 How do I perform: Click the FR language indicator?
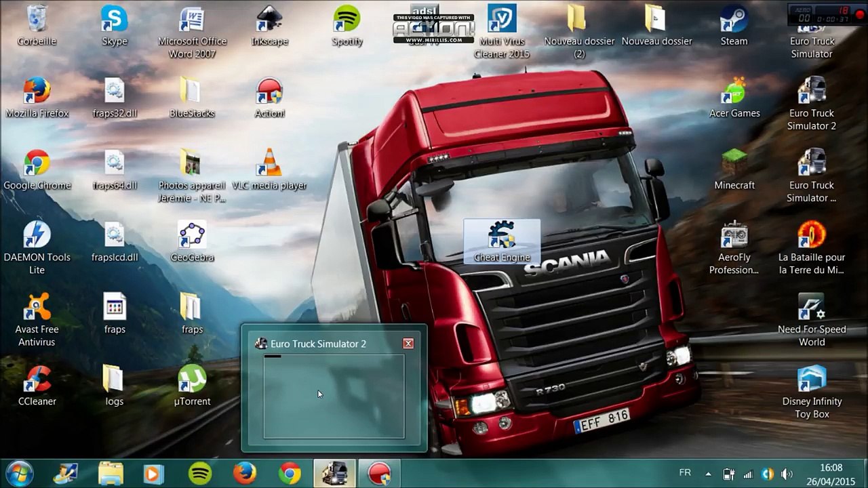click(x=685, y=473)
